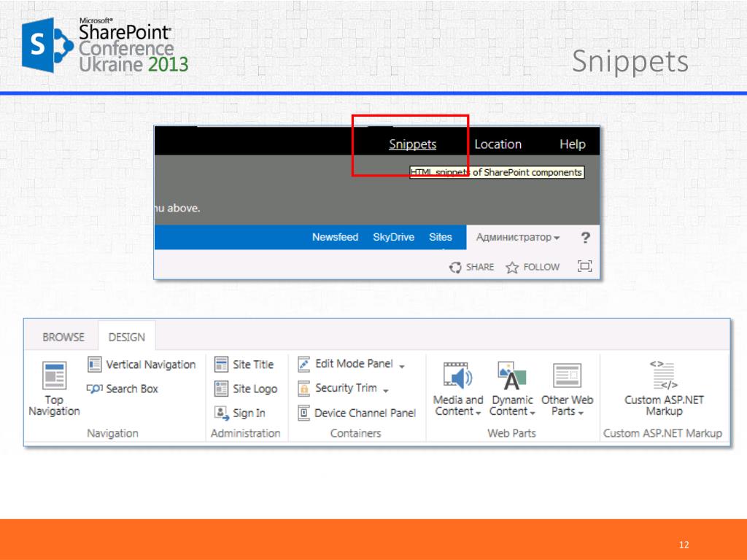
Task: Click the FOLLOW star icon
Action: [512, 267]
